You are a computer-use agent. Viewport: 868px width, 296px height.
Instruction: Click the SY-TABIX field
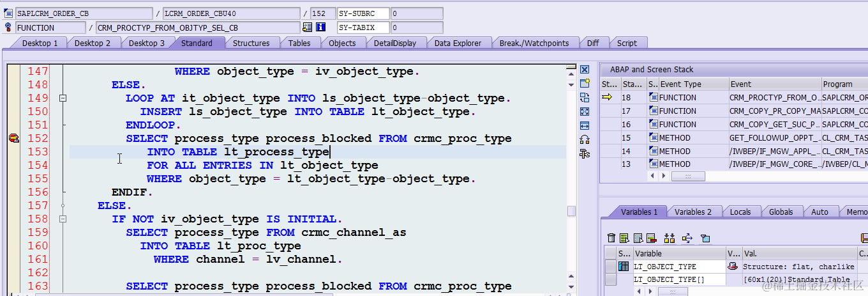coord(363,27)
